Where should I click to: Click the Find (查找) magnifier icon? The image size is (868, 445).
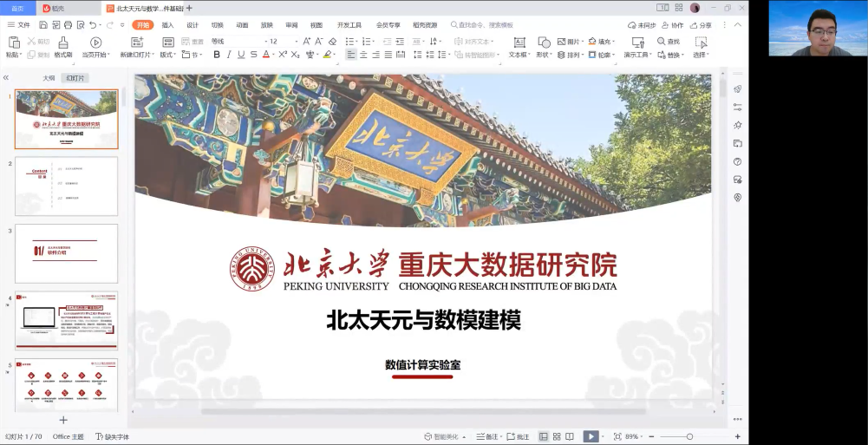pyautogui.click(x=661, y=42)
